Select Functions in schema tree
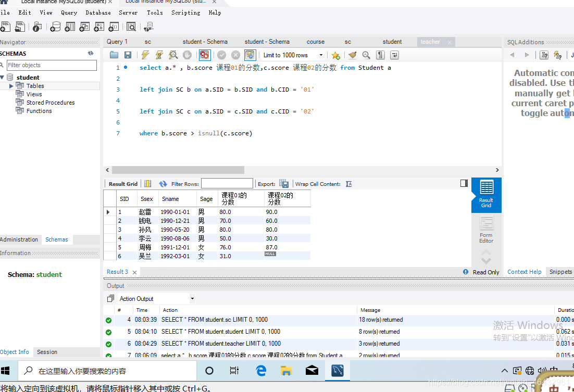Screen dimensions: 574x392 (x=39, y=111)
